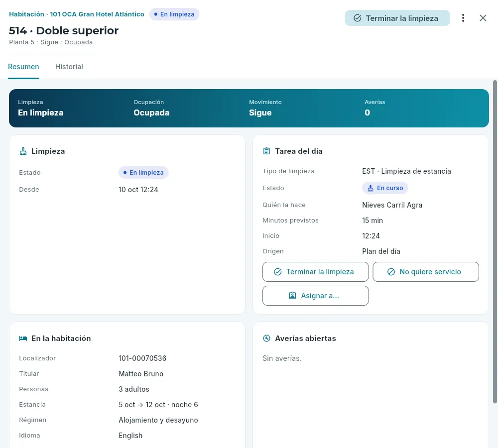
Task: Click the bed icon beside En la habitación
Action: coord(23,338)
